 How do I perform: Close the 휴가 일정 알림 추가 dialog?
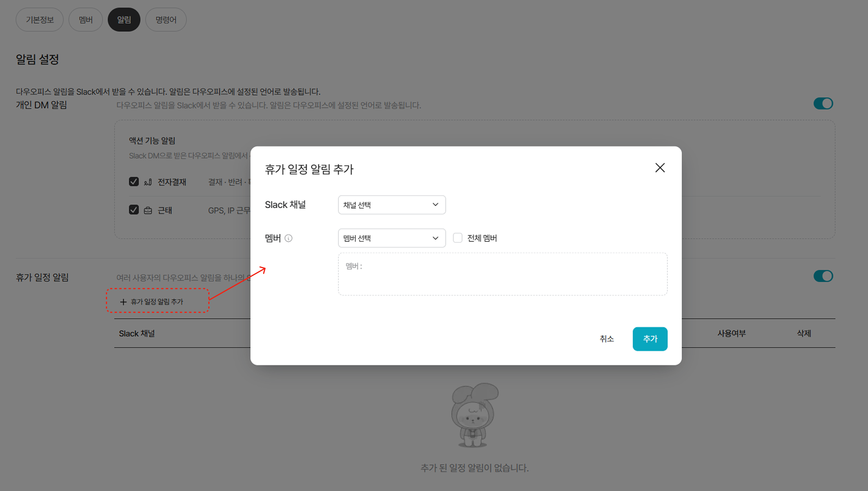pyautogui.click(x=660, y=168)
